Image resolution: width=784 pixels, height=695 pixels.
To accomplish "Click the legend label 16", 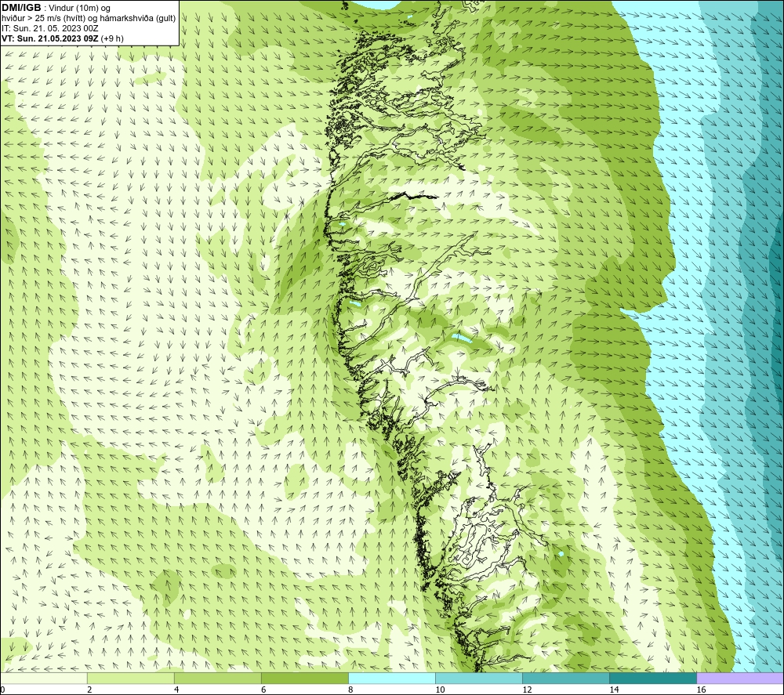I will 701,690.
